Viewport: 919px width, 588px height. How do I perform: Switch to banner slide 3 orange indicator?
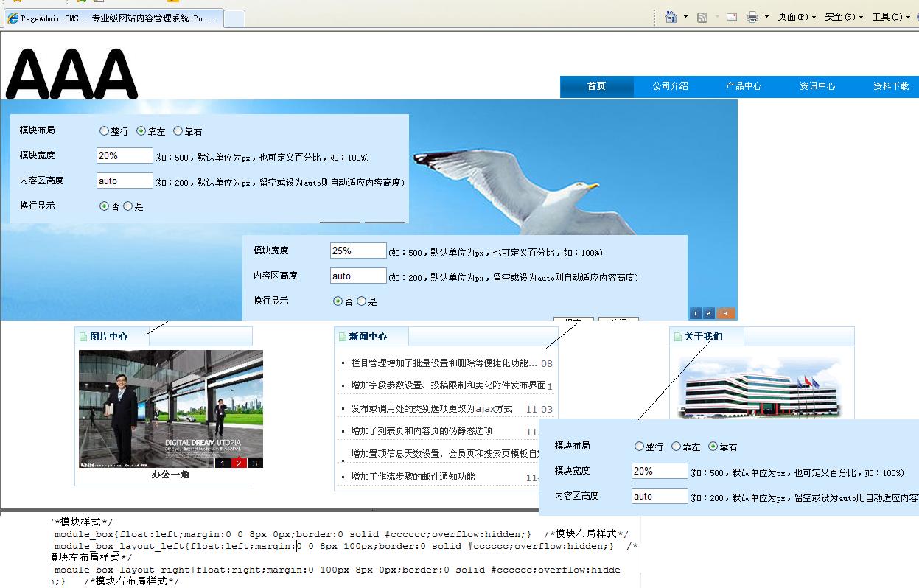pyautogui.click(x=725, y=313)
